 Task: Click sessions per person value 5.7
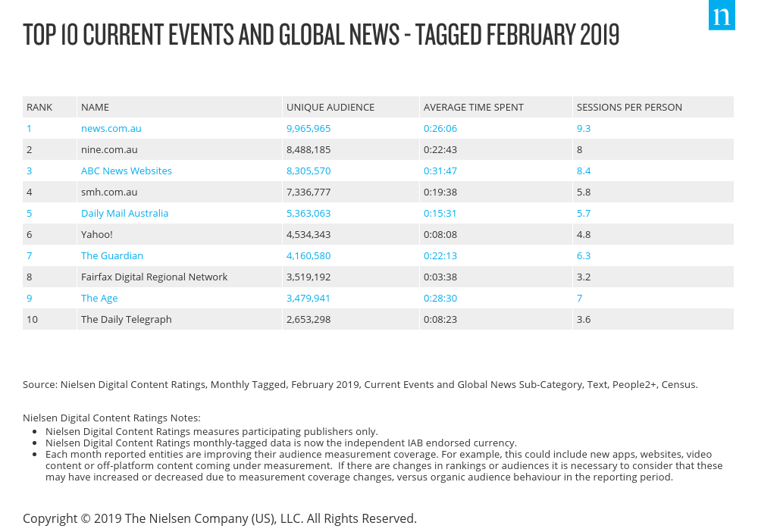click(584, 214)
